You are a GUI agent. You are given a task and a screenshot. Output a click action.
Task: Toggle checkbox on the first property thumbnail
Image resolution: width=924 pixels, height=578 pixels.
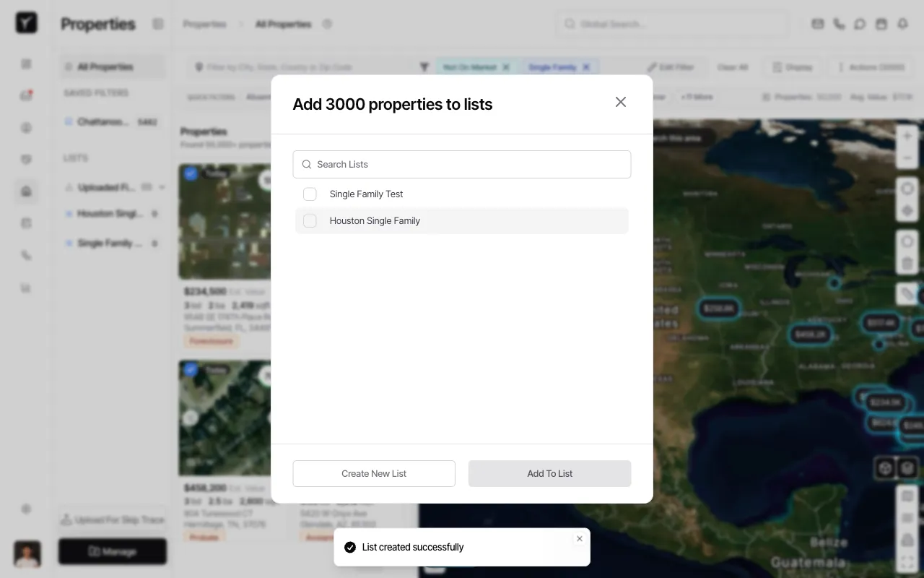191,173
